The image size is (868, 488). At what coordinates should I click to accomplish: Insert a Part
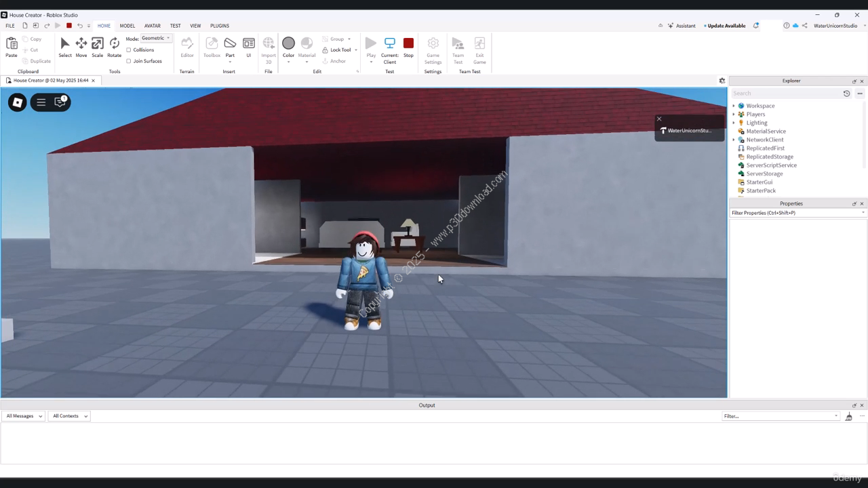click(x=230, y=43)
